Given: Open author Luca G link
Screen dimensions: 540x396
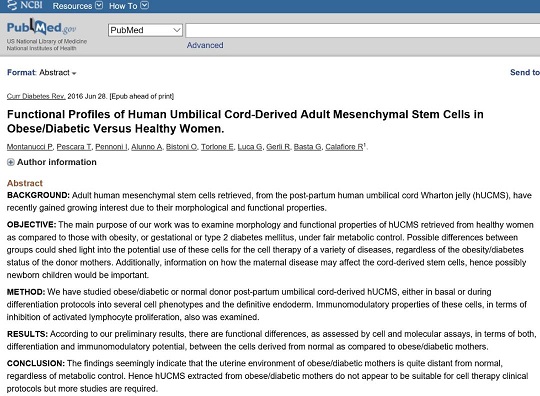Looking at the screenshot, I should 250,147.
